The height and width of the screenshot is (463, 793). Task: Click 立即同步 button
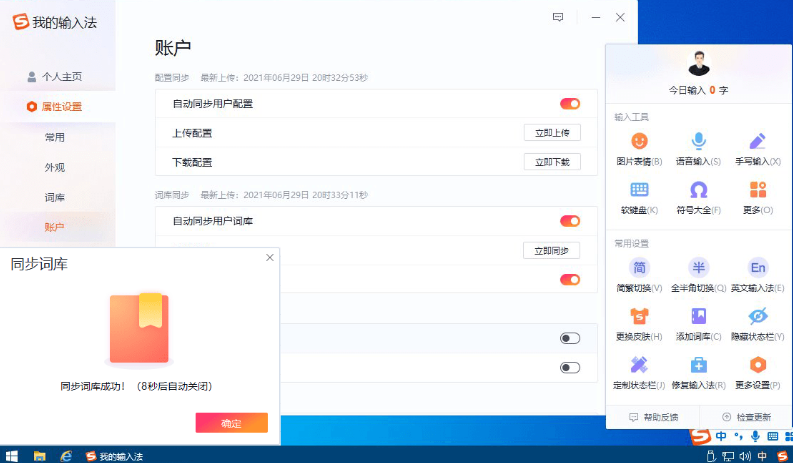(x=551, y=250)
